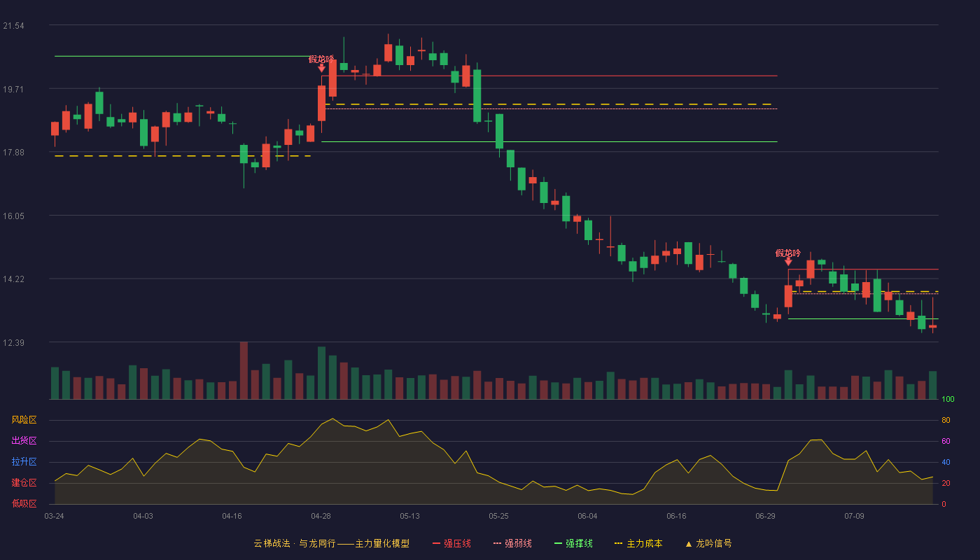Toggle the 强撑线 legend entry
Screen dimensions: 980x560
pos(573,543)
